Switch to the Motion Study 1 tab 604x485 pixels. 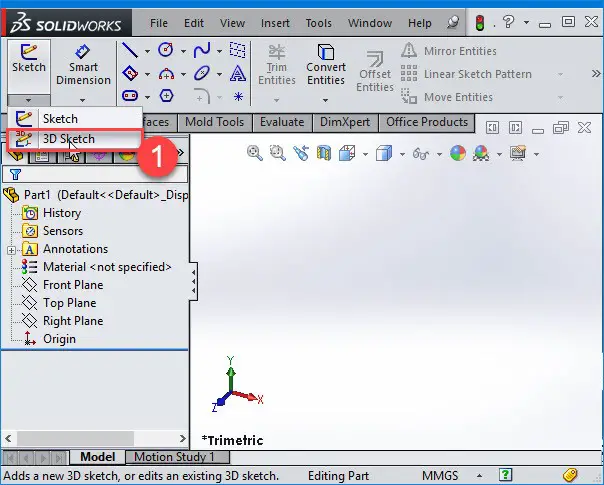point(177,457)
